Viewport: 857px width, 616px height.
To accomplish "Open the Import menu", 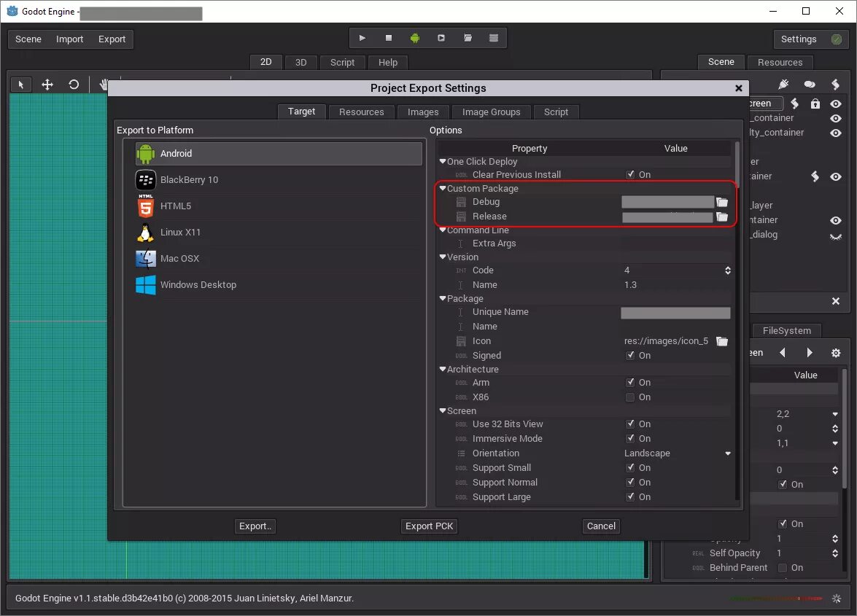I will [x=69, y=39].
